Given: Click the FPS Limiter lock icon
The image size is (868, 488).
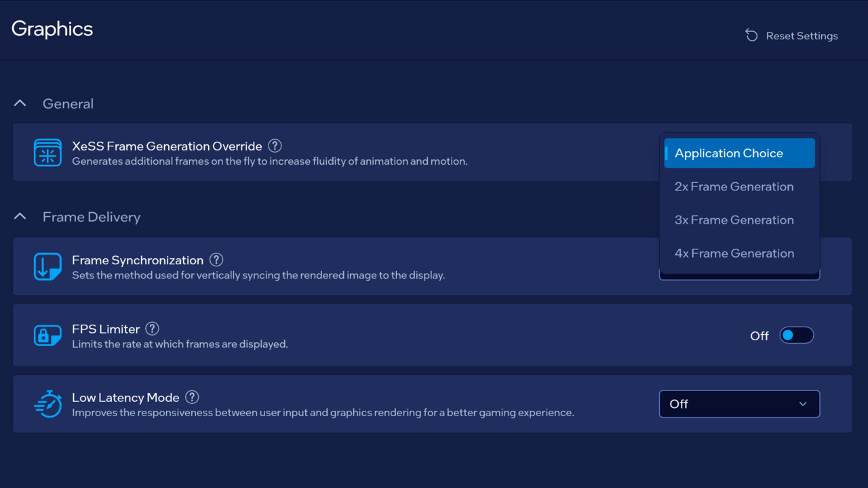Looking at the screenshot, I should tap(47, 335).
